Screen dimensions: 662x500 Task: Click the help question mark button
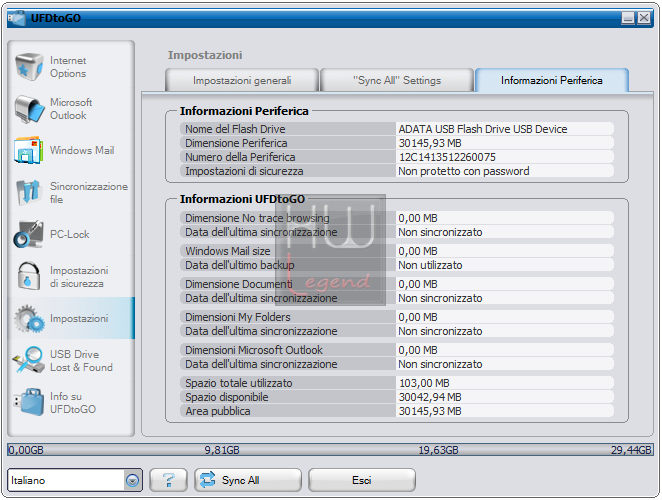[x=168, y=480]
